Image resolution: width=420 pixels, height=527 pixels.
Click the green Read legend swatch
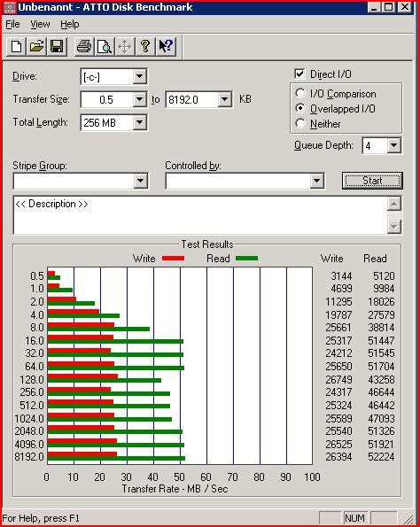click(x=247, y=259)
